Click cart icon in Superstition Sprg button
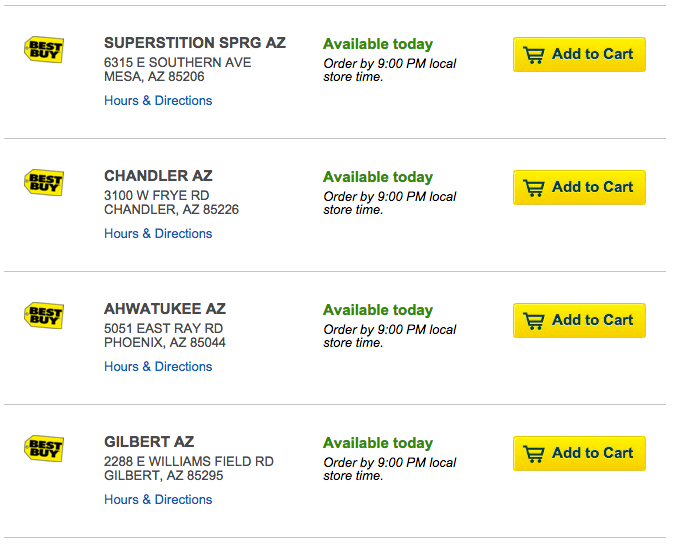 coord(534,55)
